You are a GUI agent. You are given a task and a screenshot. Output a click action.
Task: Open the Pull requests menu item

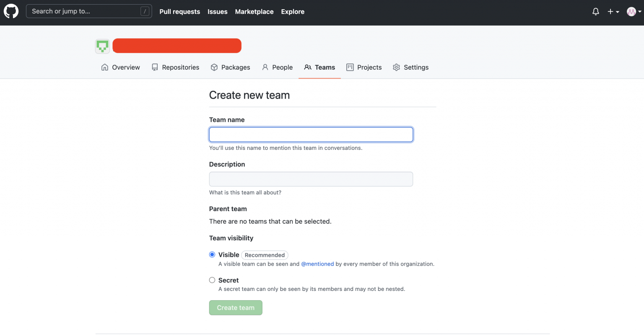(179, 11)
